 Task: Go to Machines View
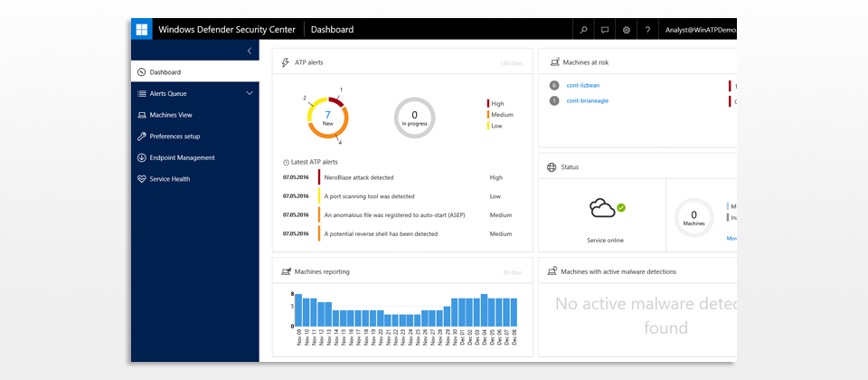pos(170,115)
